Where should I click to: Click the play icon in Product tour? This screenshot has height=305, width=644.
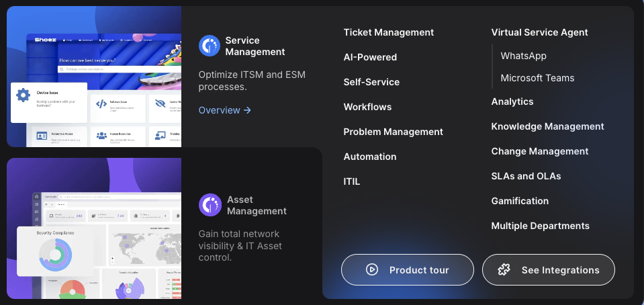[x=372, y=269]
